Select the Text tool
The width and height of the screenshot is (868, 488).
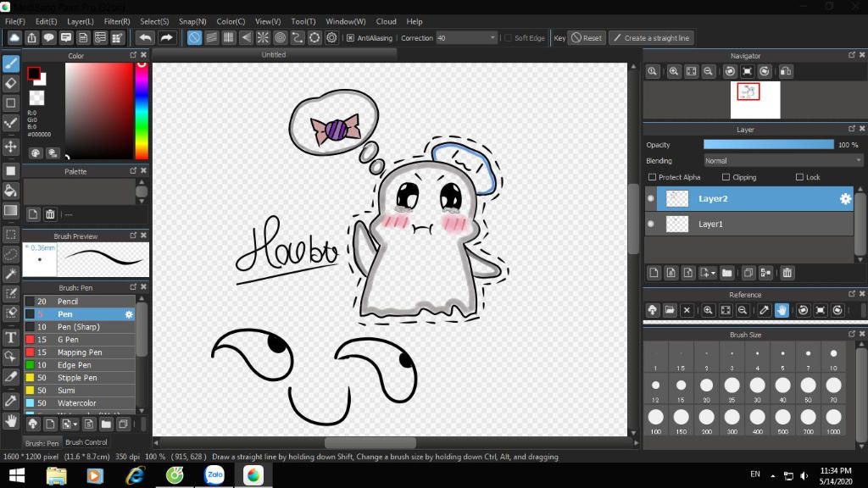pos(11,337)
